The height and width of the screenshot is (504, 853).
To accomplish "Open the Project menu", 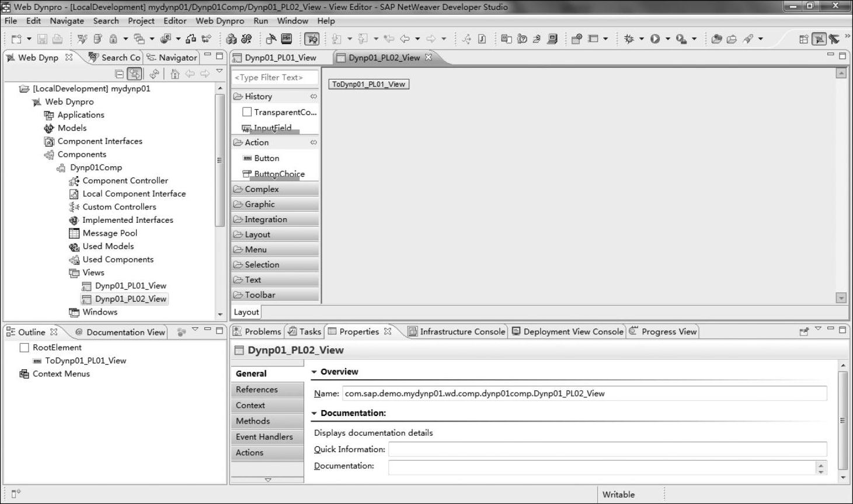I will [141, 21].
